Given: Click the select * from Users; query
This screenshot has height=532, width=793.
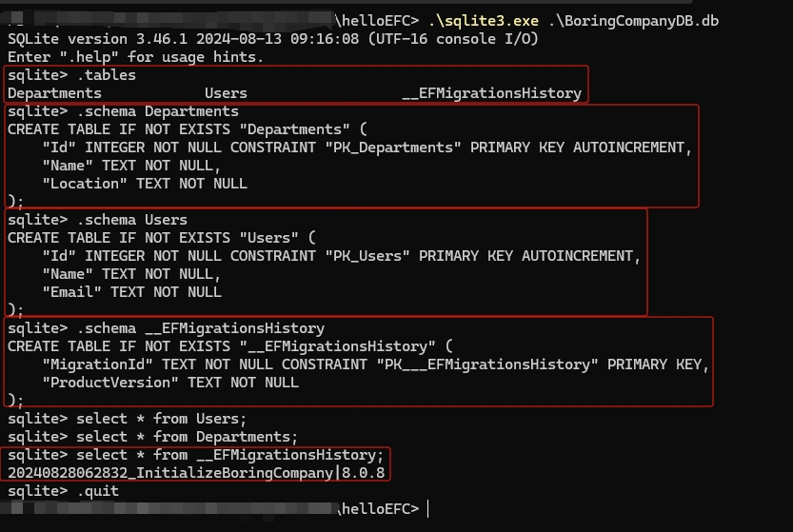Looking at the screenshot, I should (x=161, y=419).
